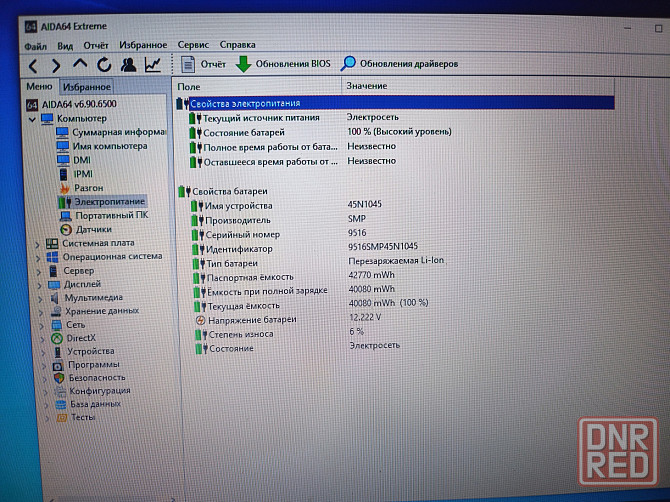Expand the Мультимедиа node

[x=41, y=299]
